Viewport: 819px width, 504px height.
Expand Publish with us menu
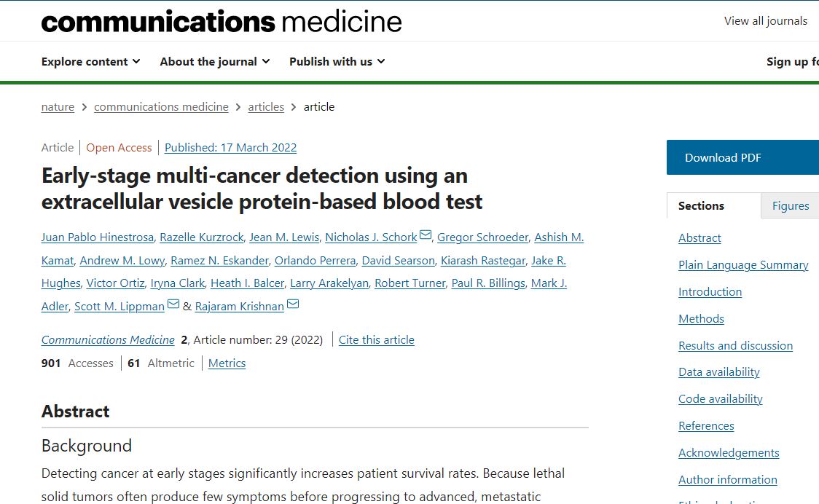(337, 62)
